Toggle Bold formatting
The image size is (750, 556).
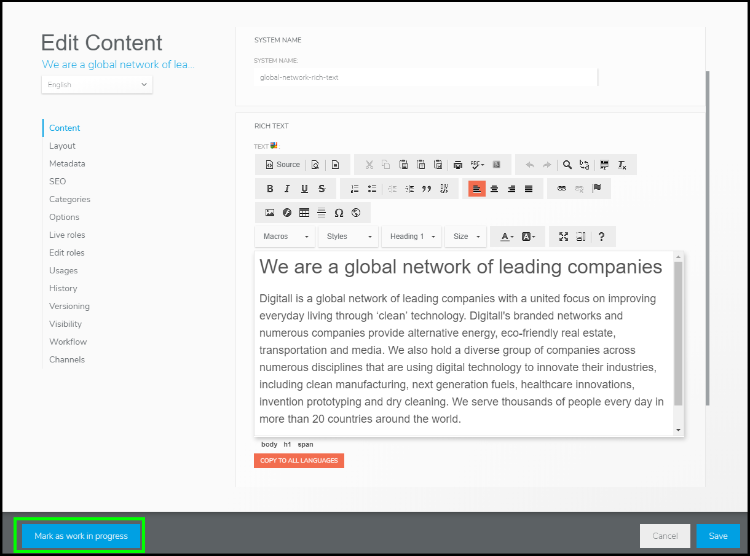[x=270, y=189]
